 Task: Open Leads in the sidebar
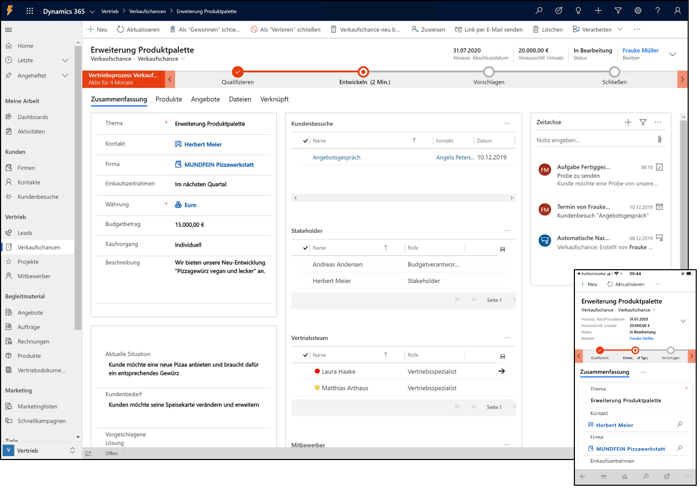[x=25, y=233]
